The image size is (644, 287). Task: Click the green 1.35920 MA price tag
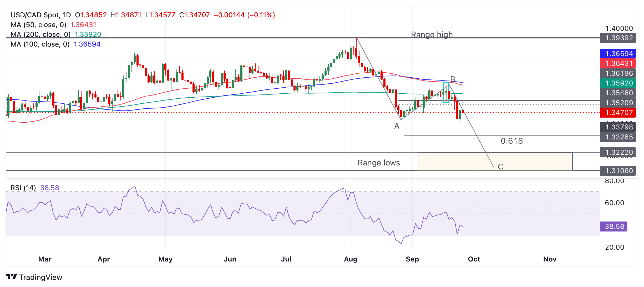[x=618, y=83]
